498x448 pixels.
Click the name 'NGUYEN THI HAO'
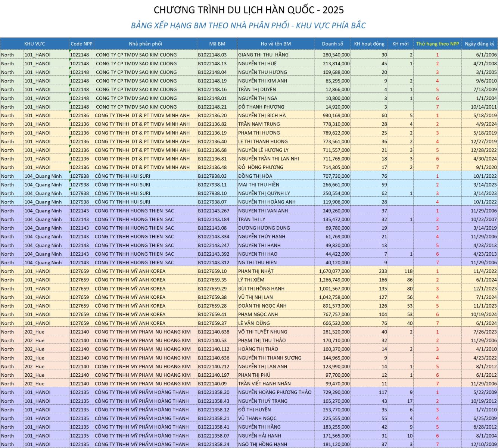click(258, 254)
